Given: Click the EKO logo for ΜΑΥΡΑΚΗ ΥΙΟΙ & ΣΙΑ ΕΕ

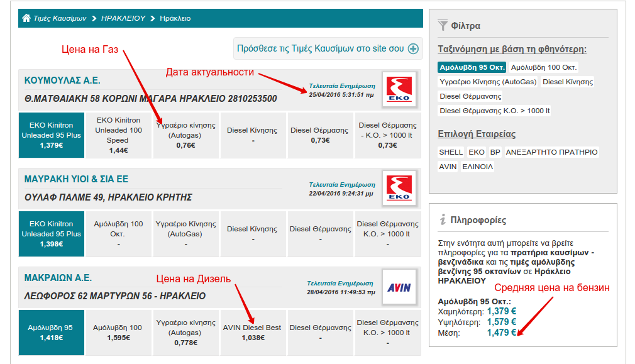Looking at the screenshot, I should pos(399,189).
